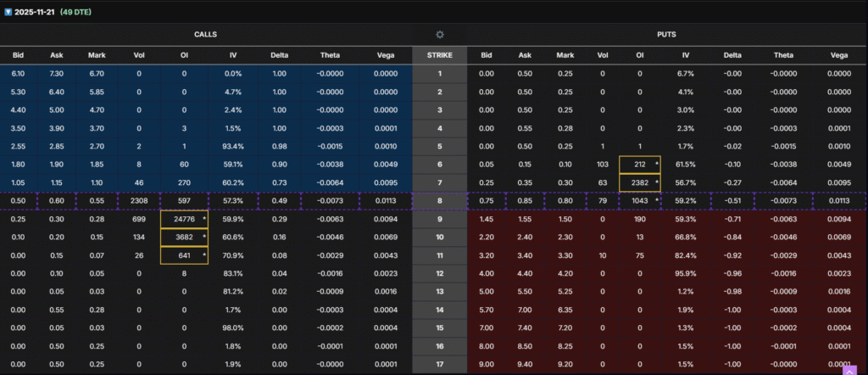Click the puts Delta column header

[x=732, y=55]
